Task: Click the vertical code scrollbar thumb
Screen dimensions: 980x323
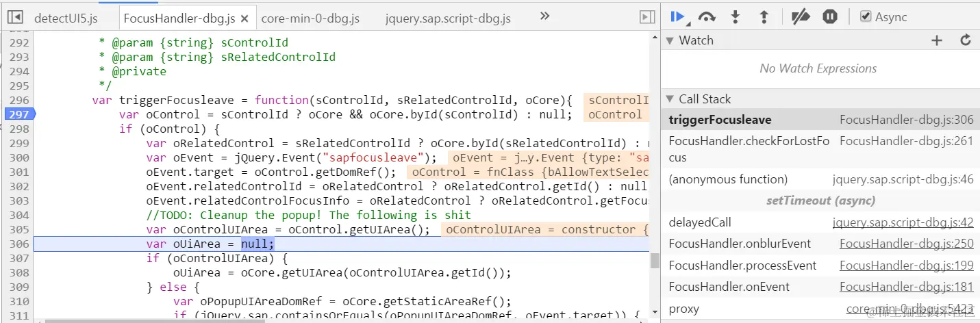Action: (x=655, y=261)
